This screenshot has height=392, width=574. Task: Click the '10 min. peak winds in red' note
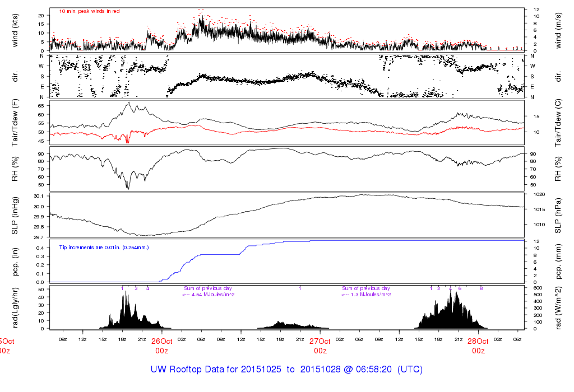click(x=89, y=11)
